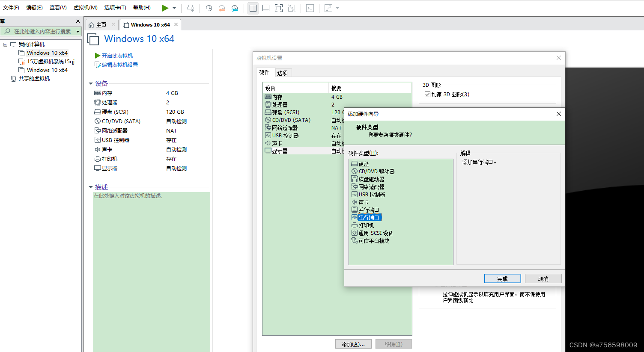This screenshot has height=352, width=644.
Task: Click the stretch guest display toolbar icon
Action: point(328,8)
